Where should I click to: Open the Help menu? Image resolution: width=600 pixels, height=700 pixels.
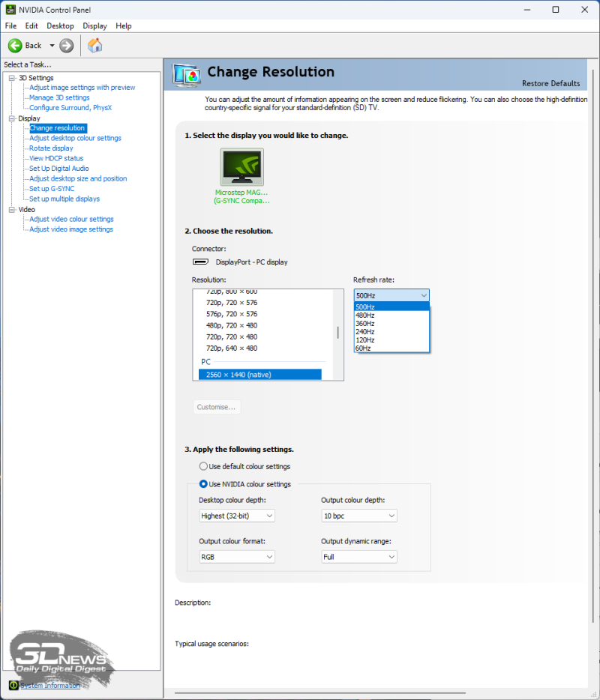123,25
